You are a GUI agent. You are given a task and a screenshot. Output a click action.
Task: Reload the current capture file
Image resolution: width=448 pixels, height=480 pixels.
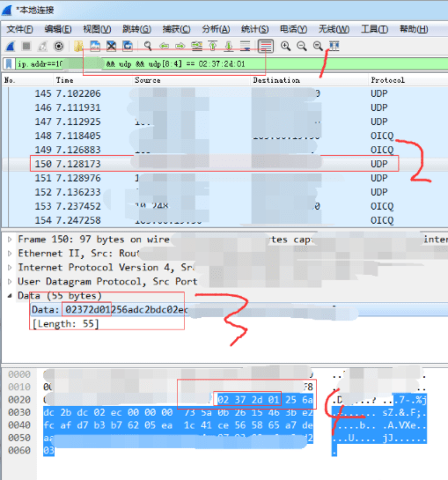tap(128, 46)
